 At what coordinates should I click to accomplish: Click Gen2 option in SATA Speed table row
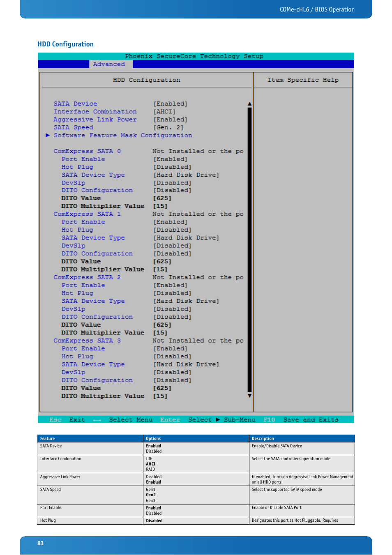point(150,495)
